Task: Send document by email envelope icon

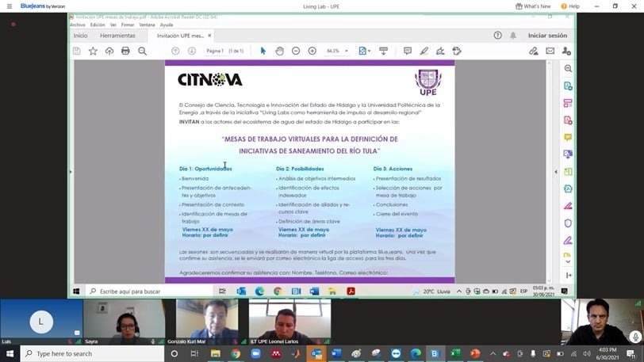Action: click(x=550, y=51)
